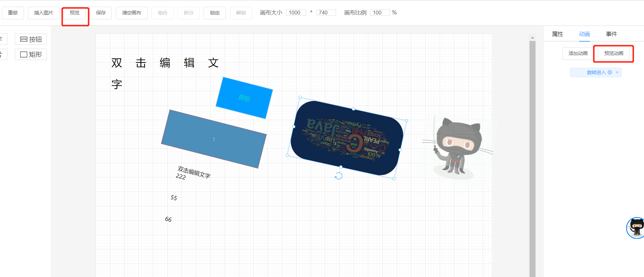Click top-right resize handle of selected image
Image resolution: width=644 pixels, height=277 pixels.
point(407,121)
